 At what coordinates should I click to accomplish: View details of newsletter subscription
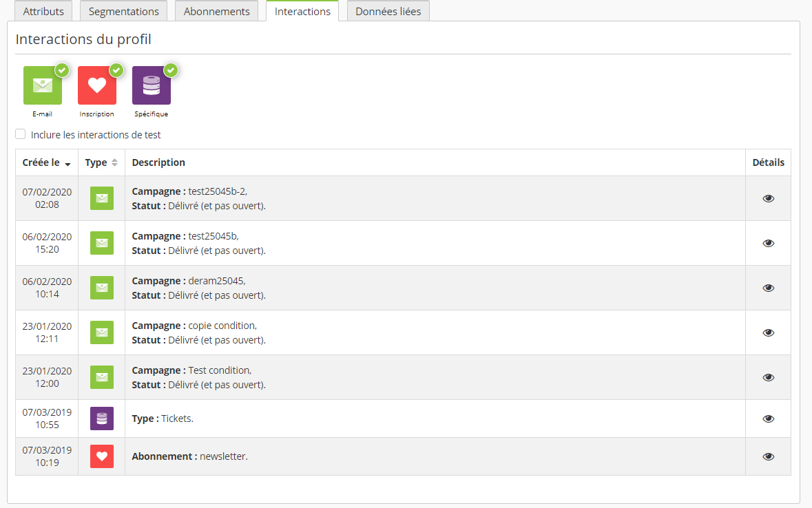[768, 456]
